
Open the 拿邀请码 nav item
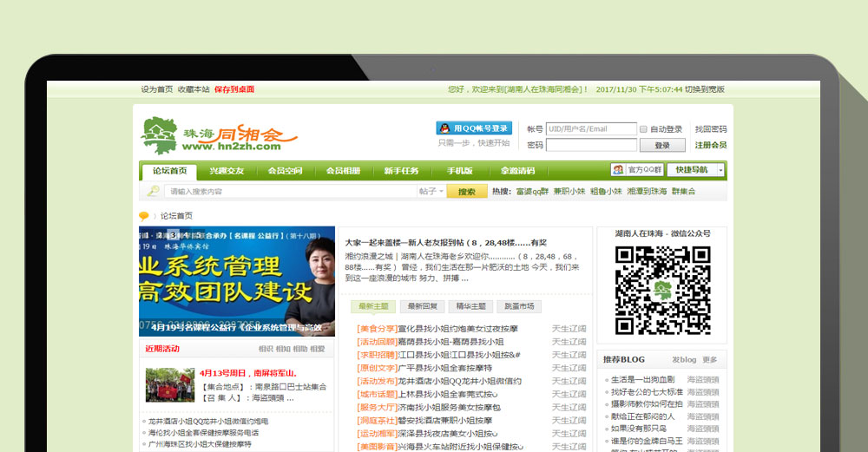click(x=517, y=171)
